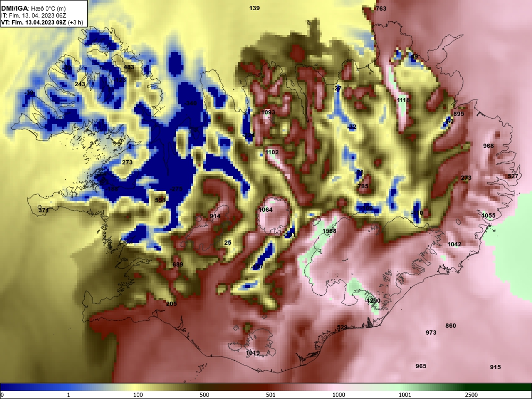Click the offshore value 965
The width and height of the screenshot is (532, 399).
pyautogui.click(x=421, y=366)
